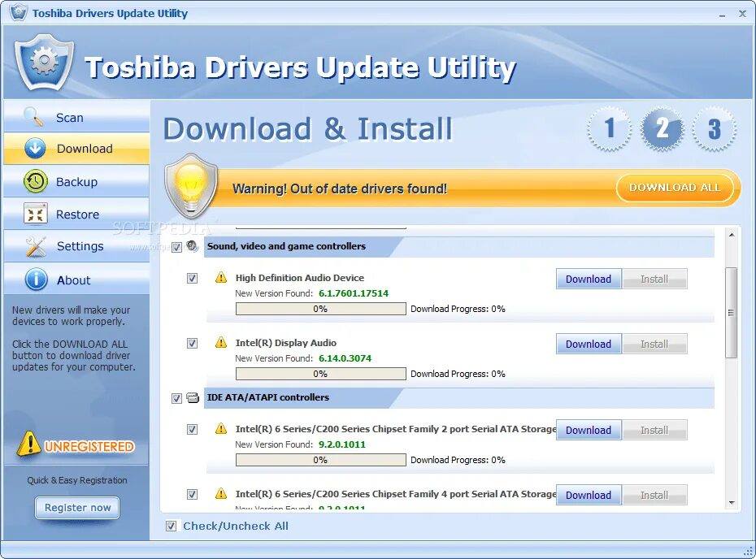
Task: Click the driver list scrollbar down arrow
Action: click(x=732, y=503)
